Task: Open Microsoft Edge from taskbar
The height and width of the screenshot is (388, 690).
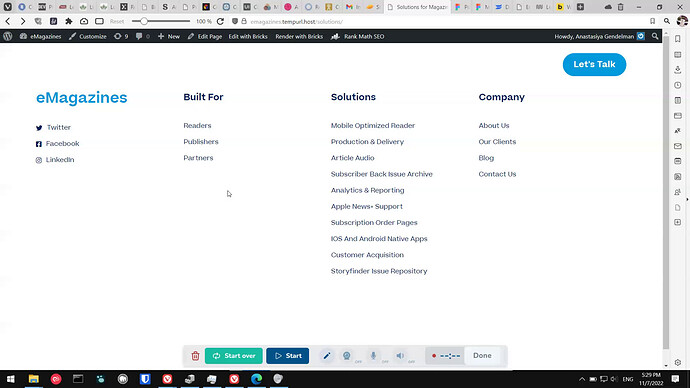Action: [257, 379]
